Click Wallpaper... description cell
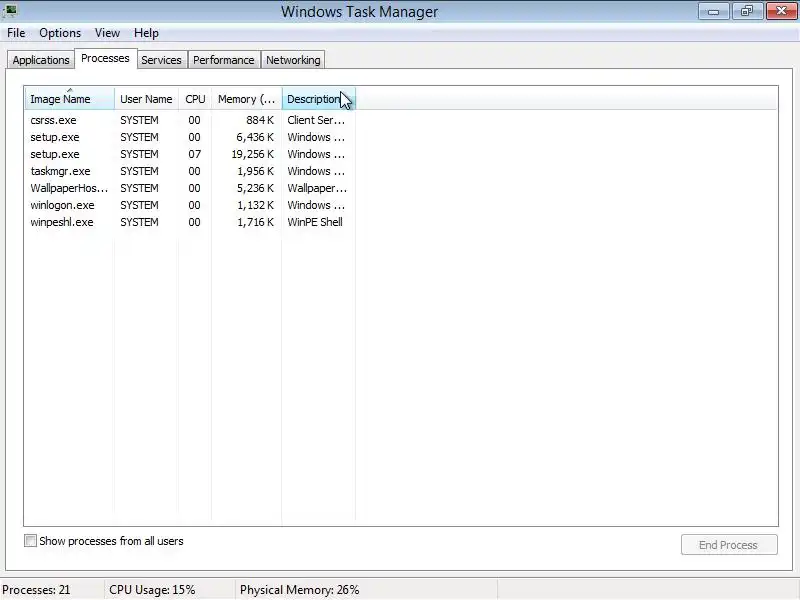Image resolution: width=800 pixels, height=600 pixels. (x=317, y=188)
